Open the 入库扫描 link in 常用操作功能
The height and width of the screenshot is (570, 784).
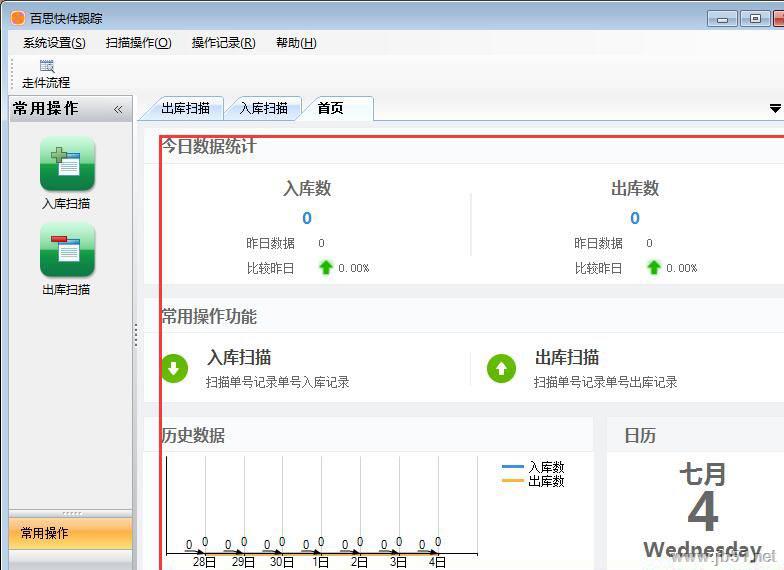coord(239,358)
